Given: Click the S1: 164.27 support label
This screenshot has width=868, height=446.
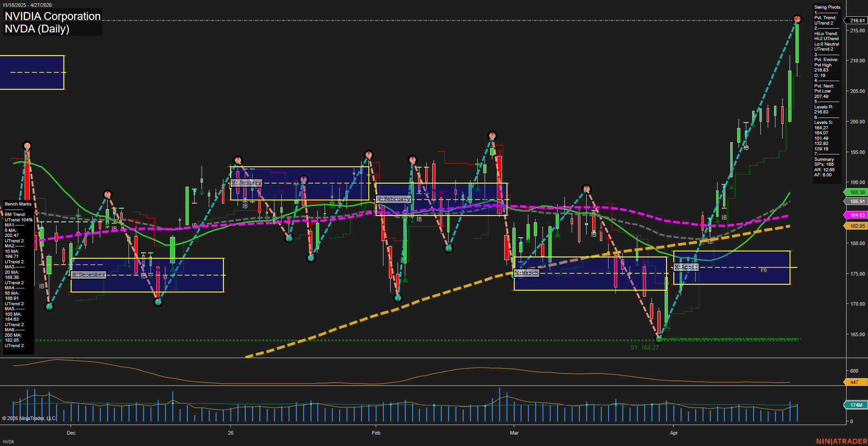Looking at the screenshot, I should click(644, 348).
